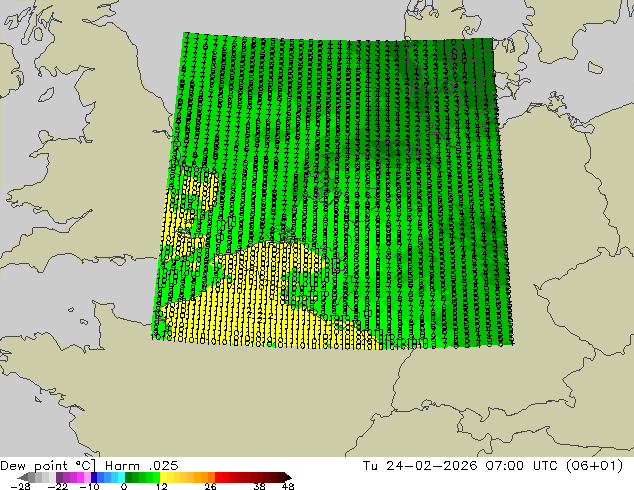Click the dark maroon right arrow end of the color scale

[x=288, y=477]
